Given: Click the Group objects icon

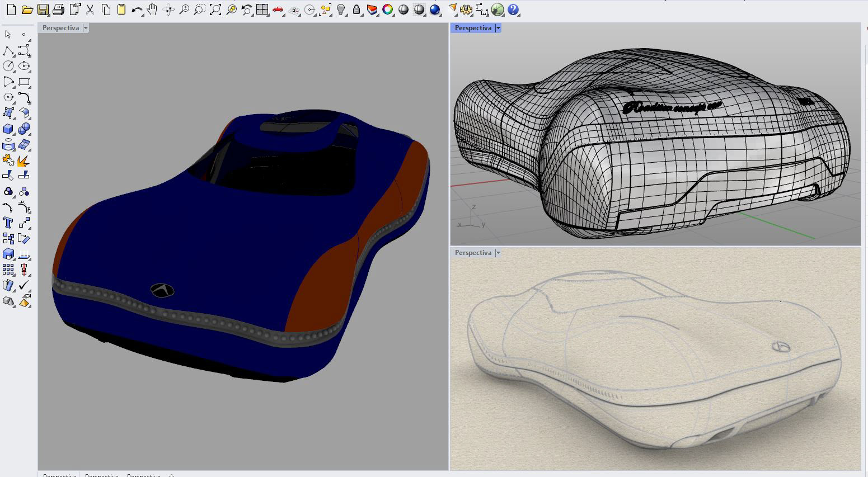Looking at the screenshot, I should tap(8, 192).
